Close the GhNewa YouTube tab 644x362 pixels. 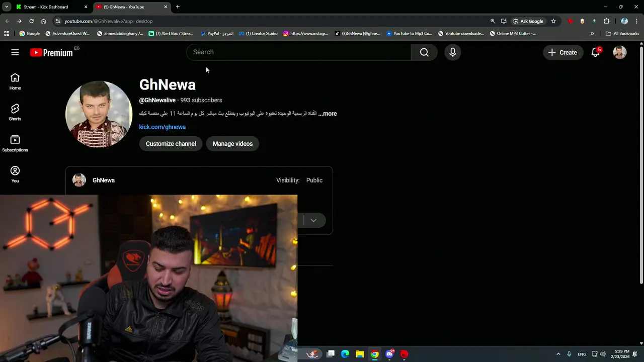coord(166,7)
